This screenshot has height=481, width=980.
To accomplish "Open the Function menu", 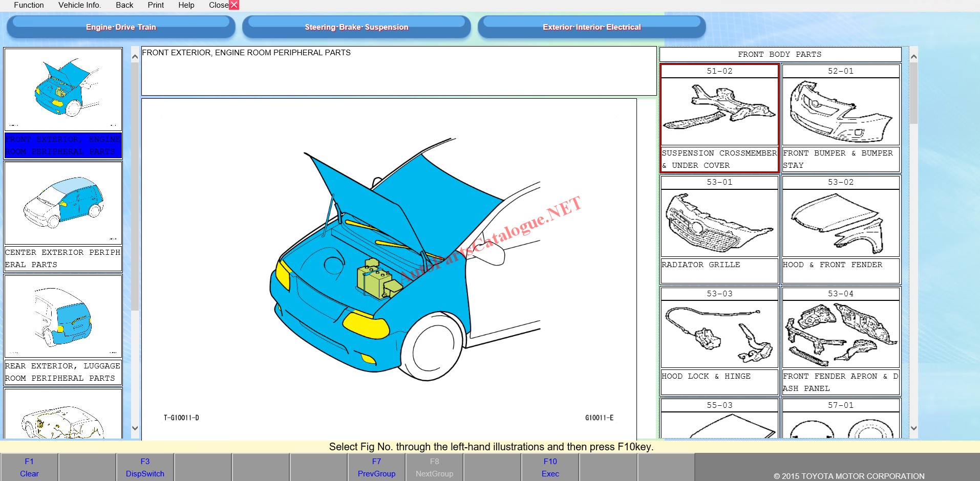I will (29, 5).
